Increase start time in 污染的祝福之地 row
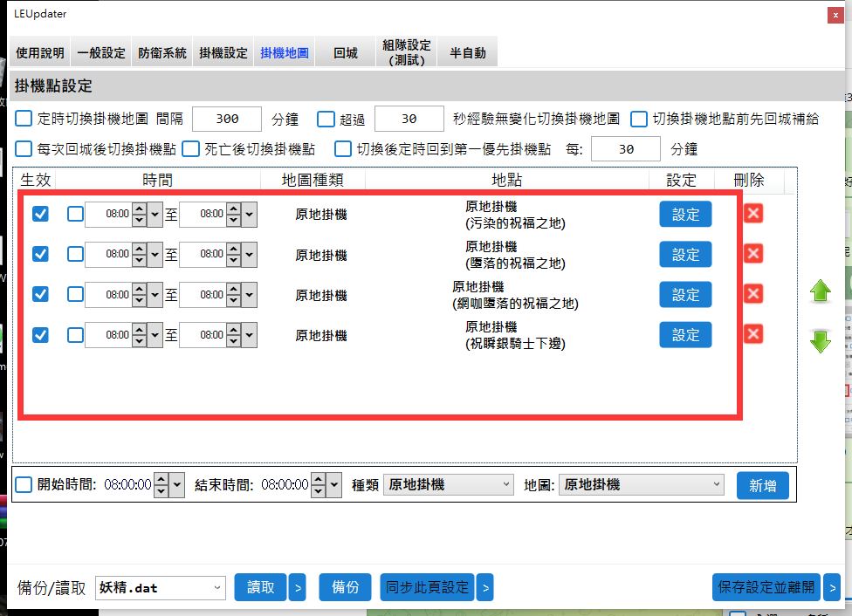Image resolution: width=852 pixels, height=616 pixels. [x=140, y=208]
